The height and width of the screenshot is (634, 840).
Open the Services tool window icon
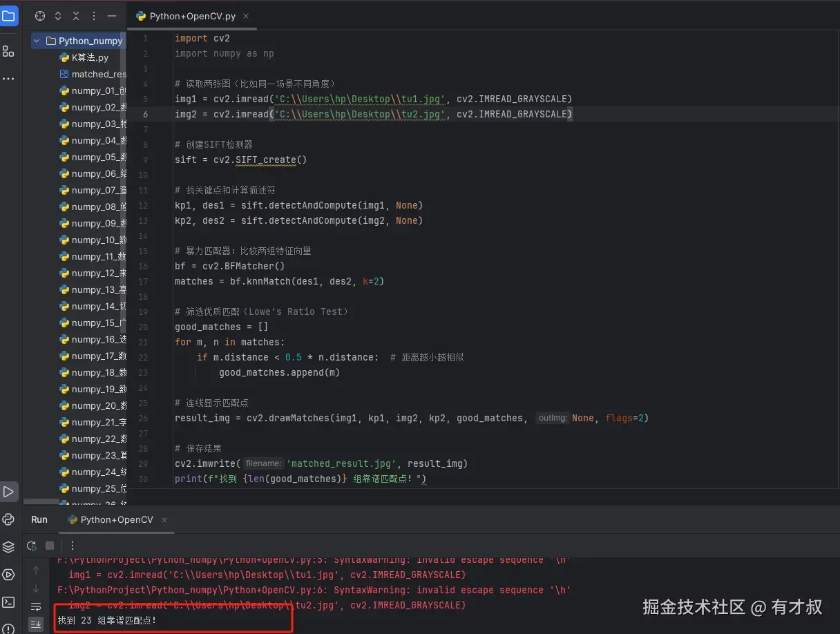(8, 575)
